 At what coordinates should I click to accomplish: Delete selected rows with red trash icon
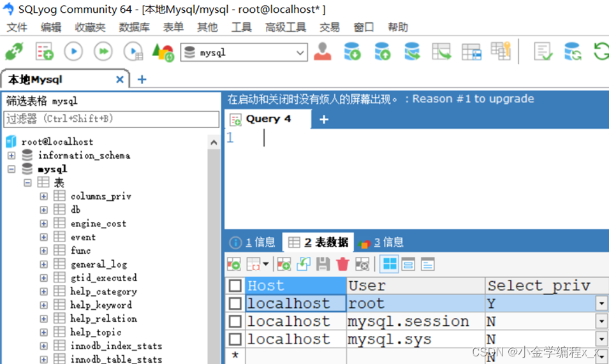[x=342, y=265]
